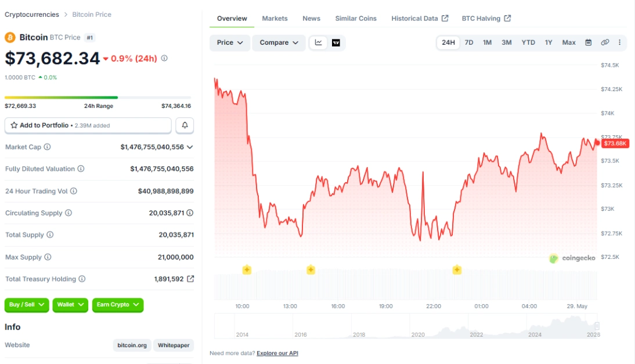Click the info icon beside the Circulating Supply label
Screen dimensions: 635x364
tap(68, 212)
